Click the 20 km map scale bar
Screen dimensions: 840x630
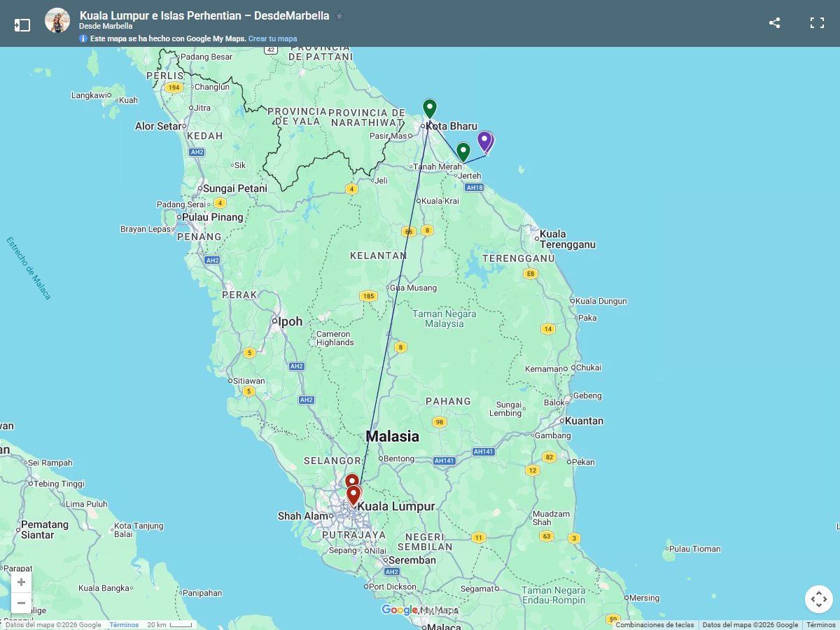[169, 625]
